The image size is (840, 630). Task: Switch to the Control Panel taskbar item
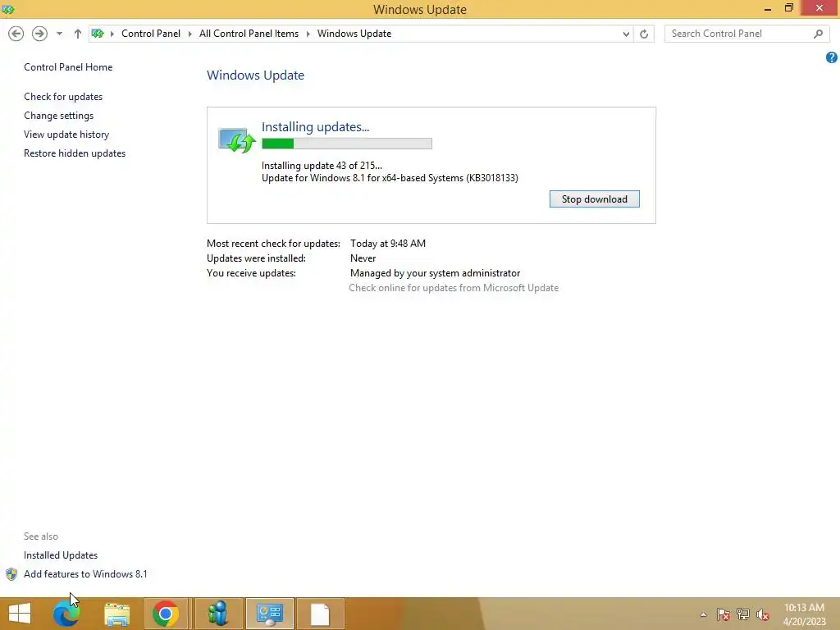tap(269, 614)
